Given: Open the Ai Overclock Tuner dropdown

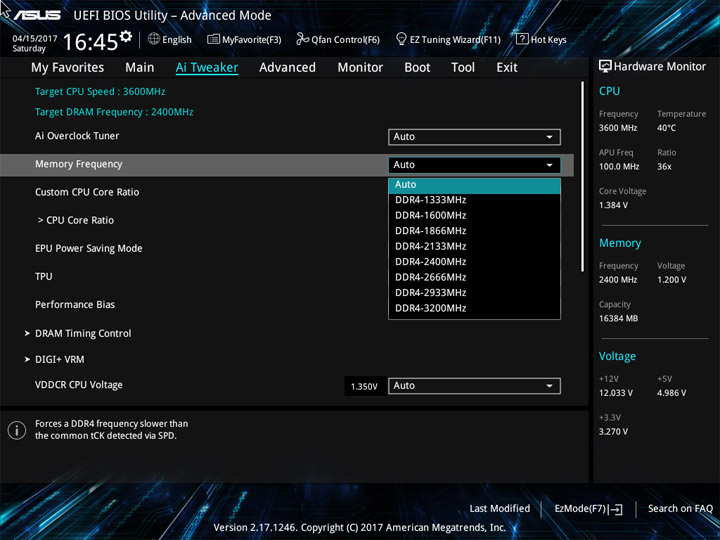Looking at the screenshot, I should [474, 137].
